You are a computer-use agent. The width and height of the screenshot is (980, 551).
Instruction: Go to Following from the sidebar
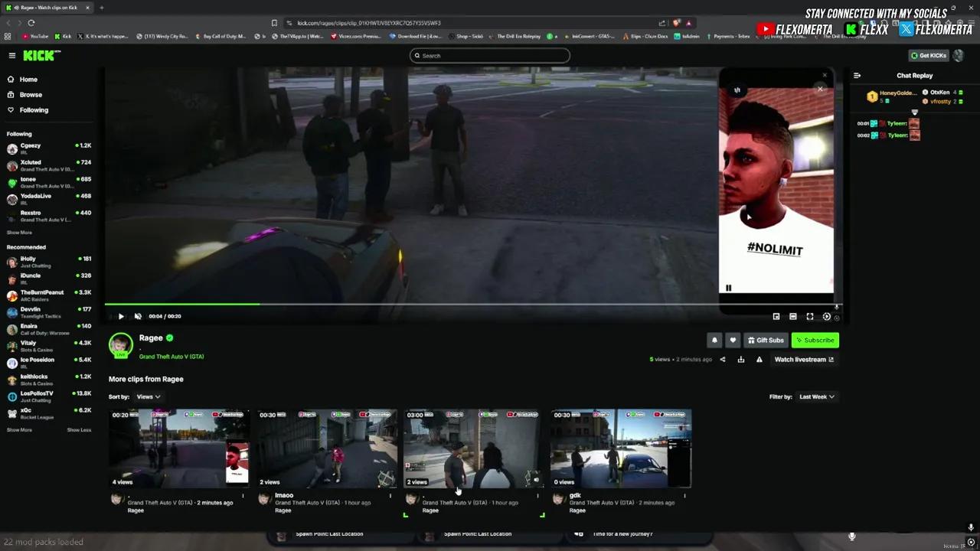tap(34, 109)
